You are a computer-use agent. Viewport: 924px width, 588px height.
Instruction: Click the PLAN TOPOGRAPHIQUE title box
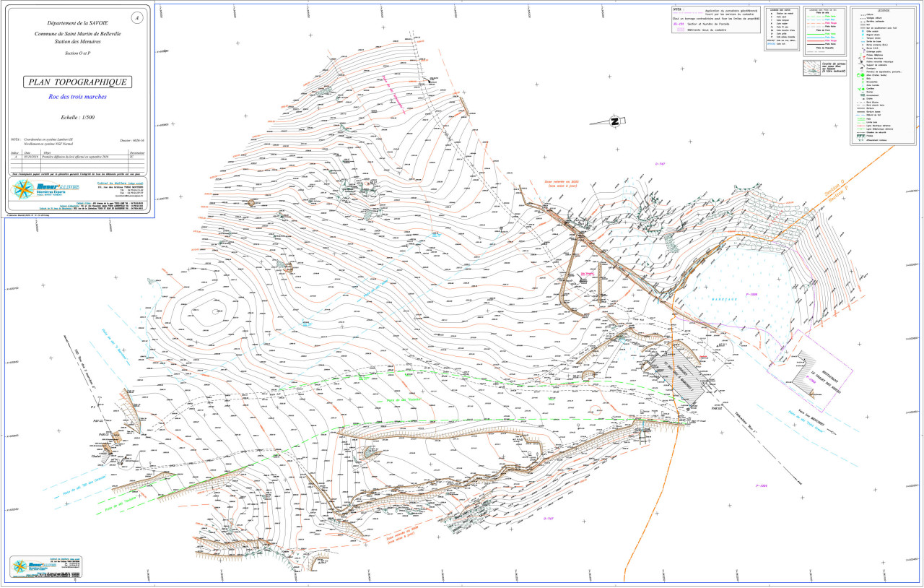click(77, 82)
